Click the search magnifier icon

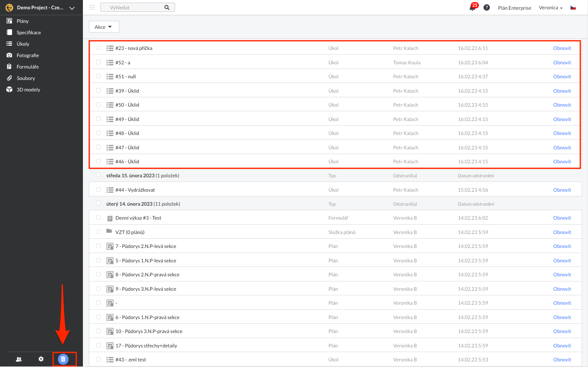[x=167, y=7]
